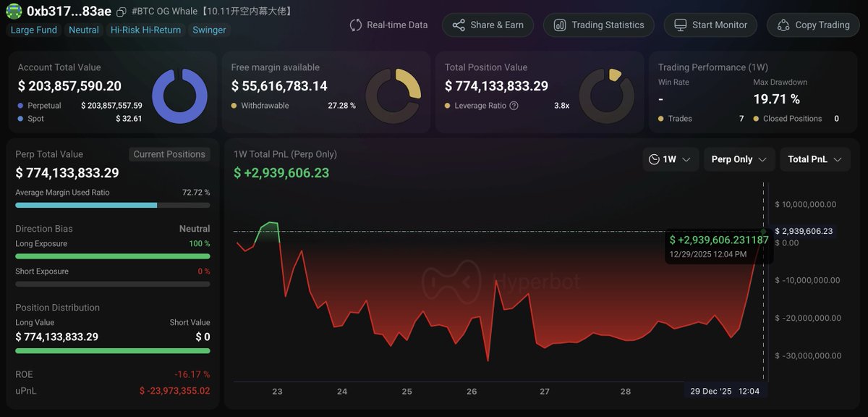Click the Position Distribution bar

tap(113, 351)
